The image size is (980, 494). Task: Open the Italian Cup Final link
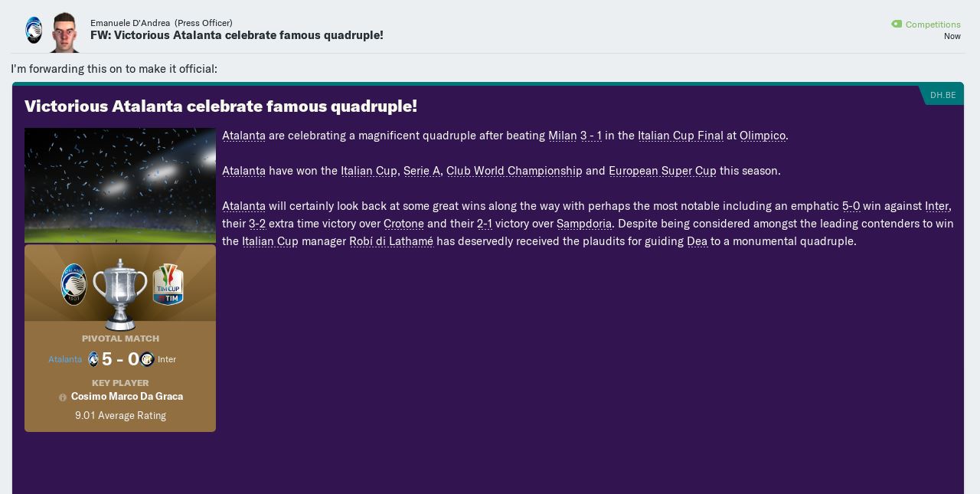[681, 136]
